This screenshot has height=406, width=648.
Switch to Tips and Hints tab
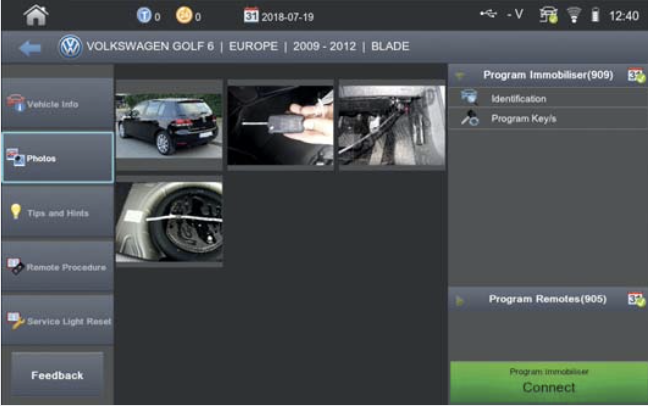(56, 212)
